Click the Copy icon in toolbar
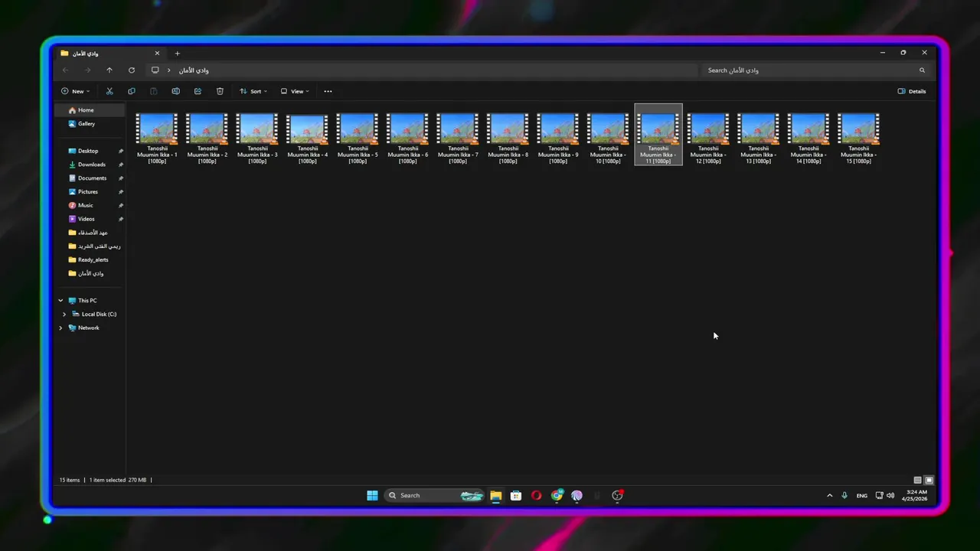 pyautogui.click(x=132, y=91)
